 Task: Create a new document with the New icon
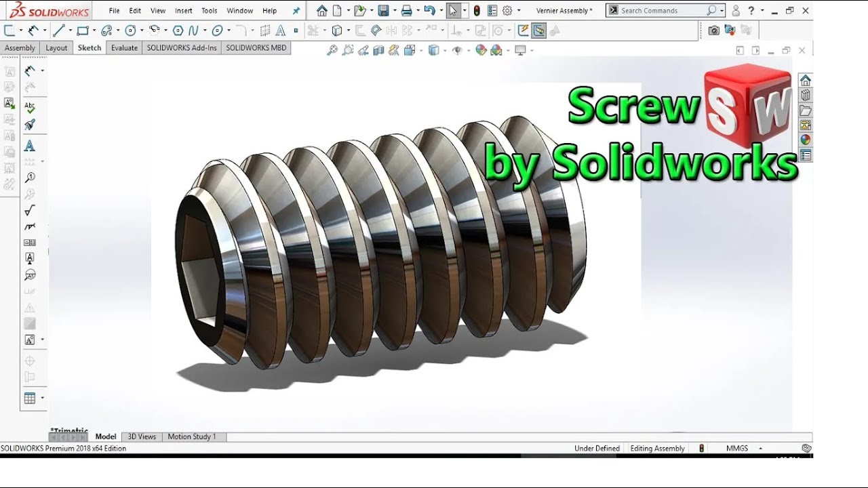337,10
